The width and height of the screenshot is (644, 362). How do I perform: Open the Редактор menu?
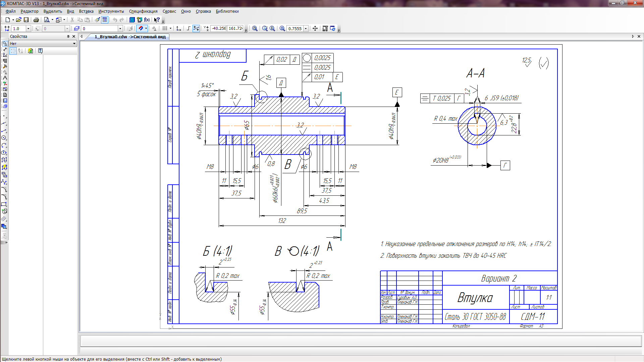coord(30,11)
